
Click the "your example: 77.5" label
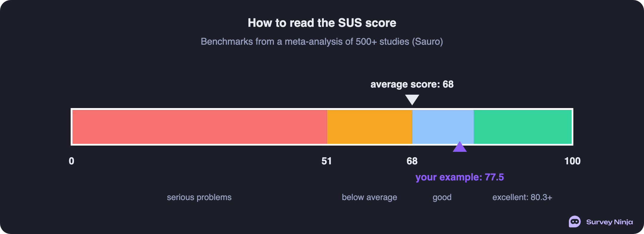[x=460, y=177]
